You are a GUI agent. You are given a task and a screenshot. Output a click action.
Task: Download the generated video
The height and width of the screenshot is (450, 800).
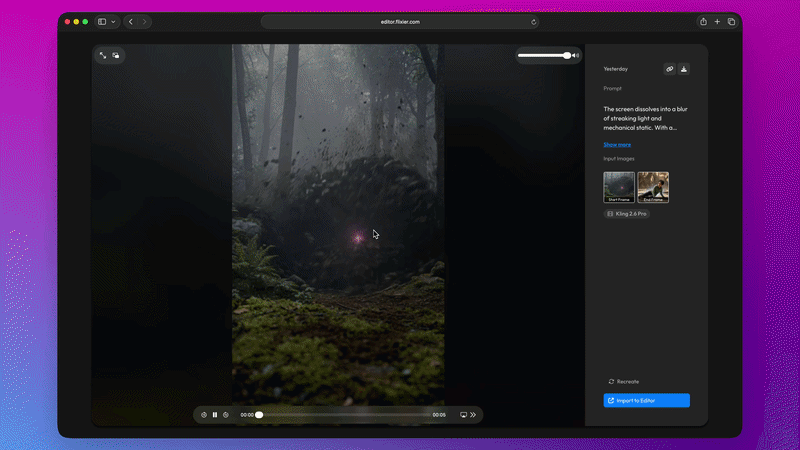click(x=684, y=69)
